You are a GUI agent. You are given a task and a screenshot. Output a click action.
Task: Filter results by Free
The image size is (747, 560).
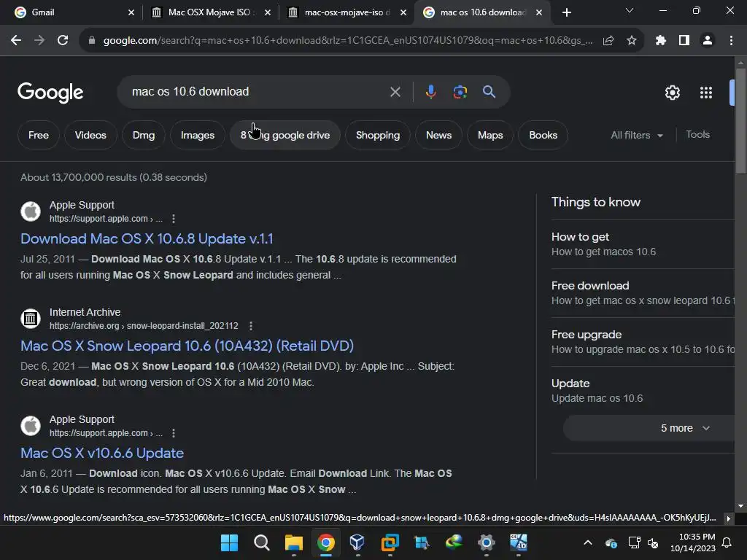(39, 135)
